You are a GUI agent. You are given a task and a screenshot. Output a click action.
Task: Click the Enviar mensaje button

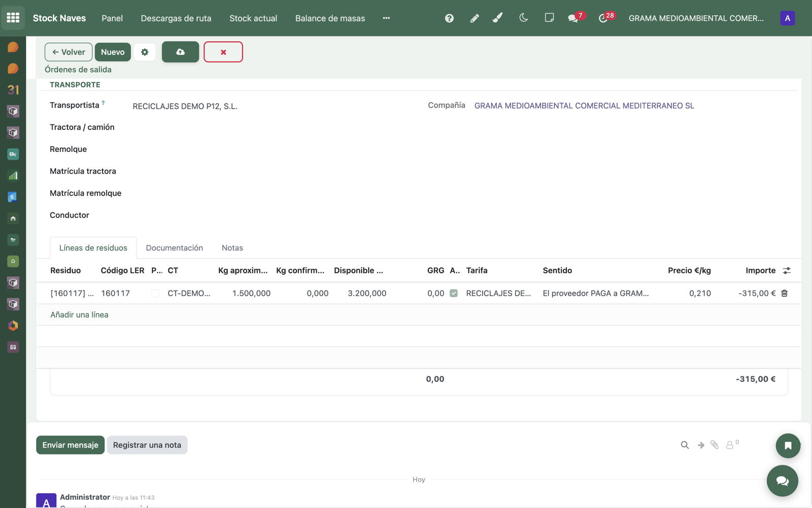tap(71, 445)
